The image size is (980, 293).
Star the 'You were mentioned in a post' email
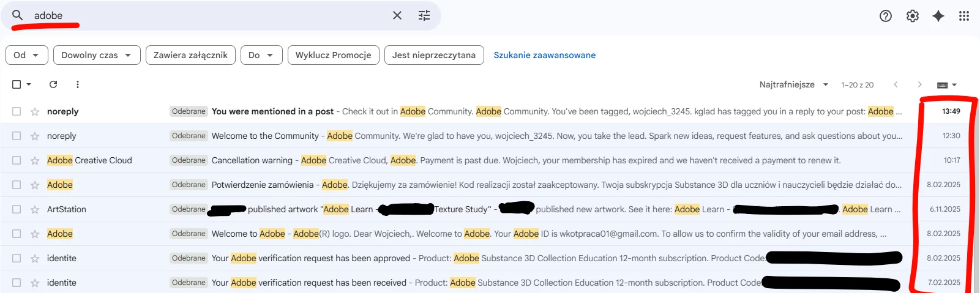click(35, 111)
